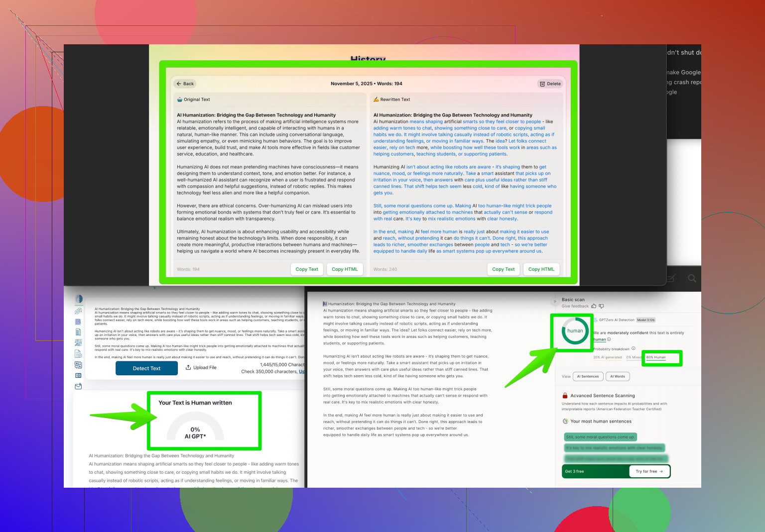
Task: Go Back from the history entry
Action: (185, 84)
